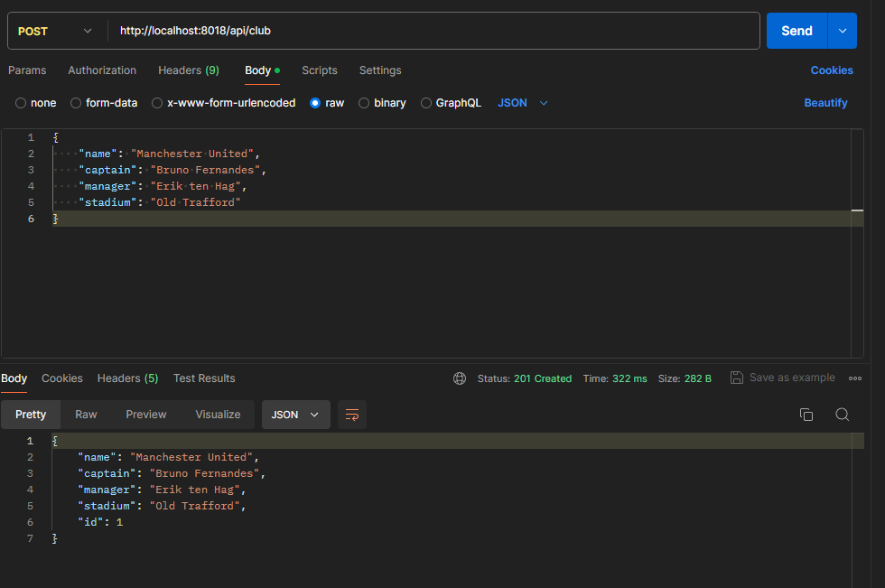Click request line "manager": "Erik ten Hag"
The height and width of the screenshot is (588, 885).
(163, 187)
